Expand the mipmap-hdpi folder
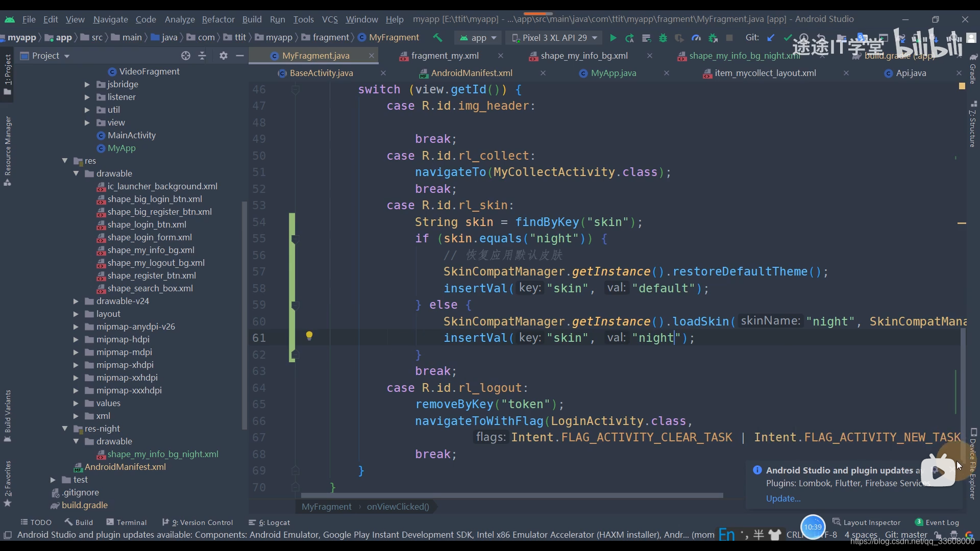The width and height of the screenshot is (980, 551). tap(76, 339)
